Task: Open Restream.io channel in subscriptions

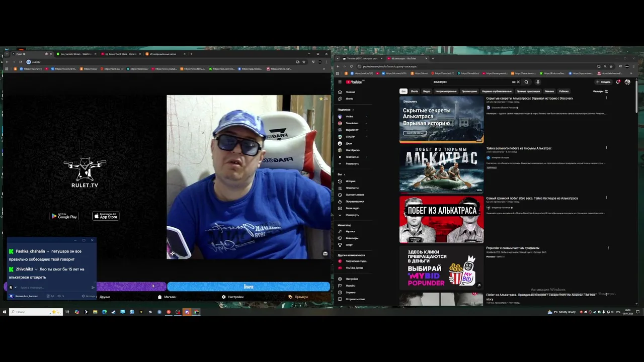Action: pos(352,157)
